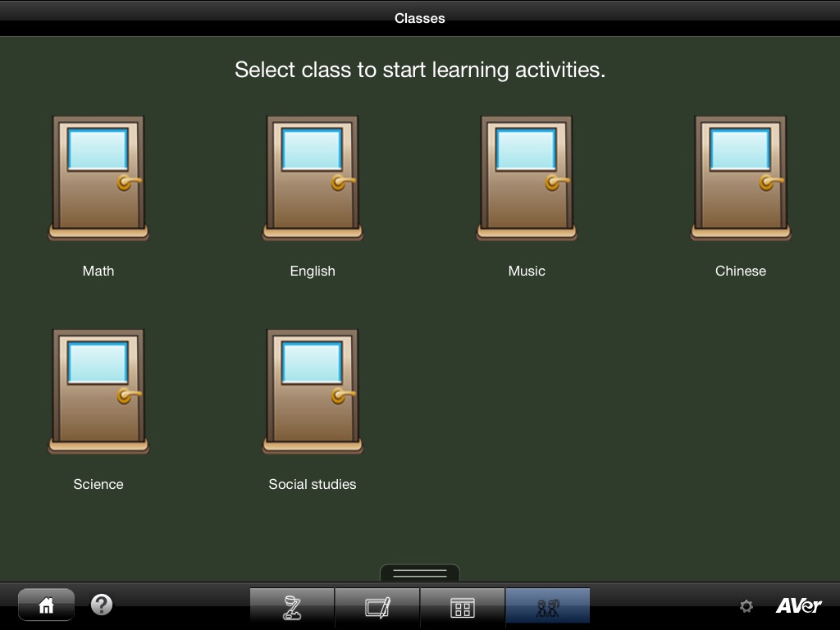Switch to the grid layout tab
The image size is (840, 630).
tap(463, 608)
